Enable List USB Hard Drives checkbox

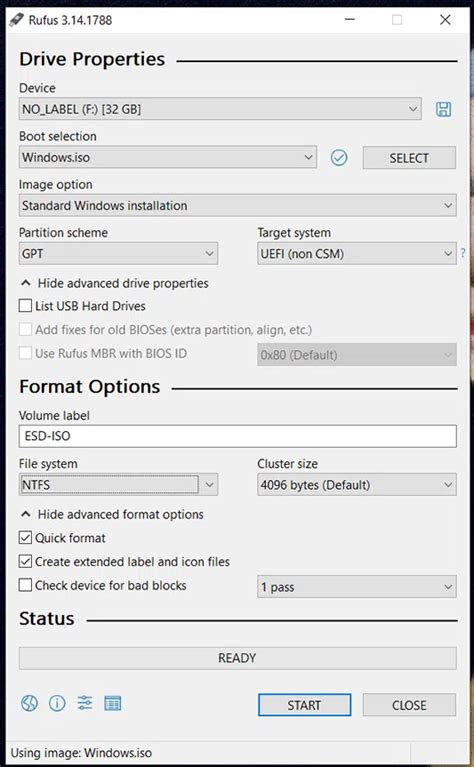coord(25,306)
